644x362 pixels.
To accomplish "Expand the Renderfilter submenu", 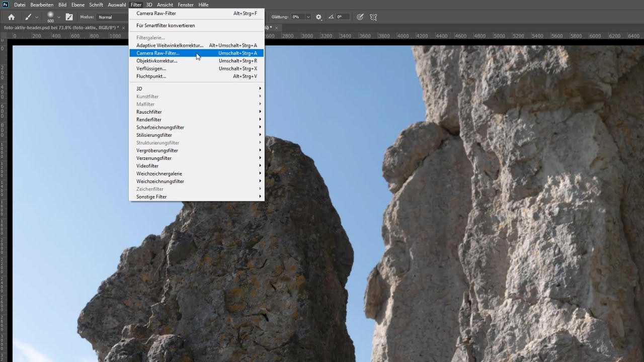I will pyautogui.click(x=196, y=120).
